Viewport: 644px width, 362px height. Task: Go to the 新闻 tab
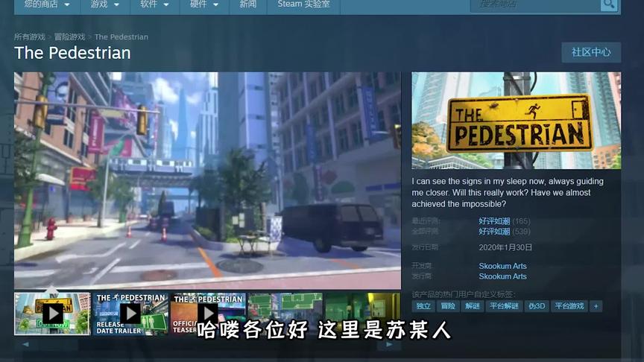248,5
